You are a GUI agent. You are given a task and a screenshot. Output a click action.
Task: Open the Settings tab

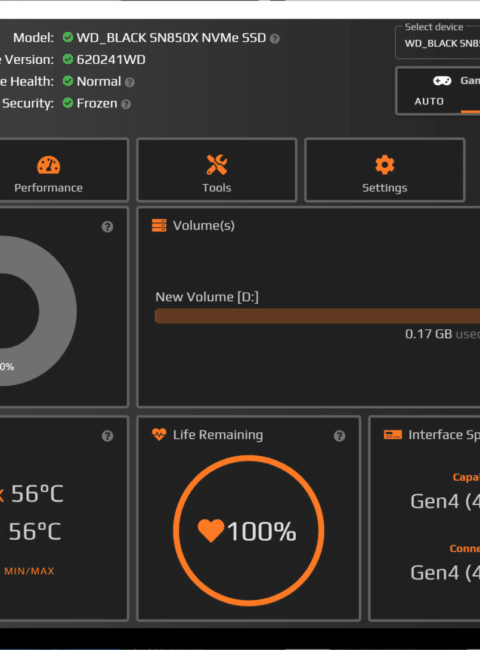(385, 170)
